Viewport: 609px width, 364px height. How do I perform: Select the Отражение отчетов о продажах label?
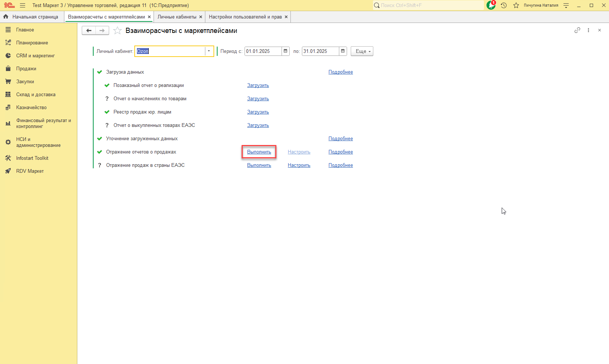141,152
